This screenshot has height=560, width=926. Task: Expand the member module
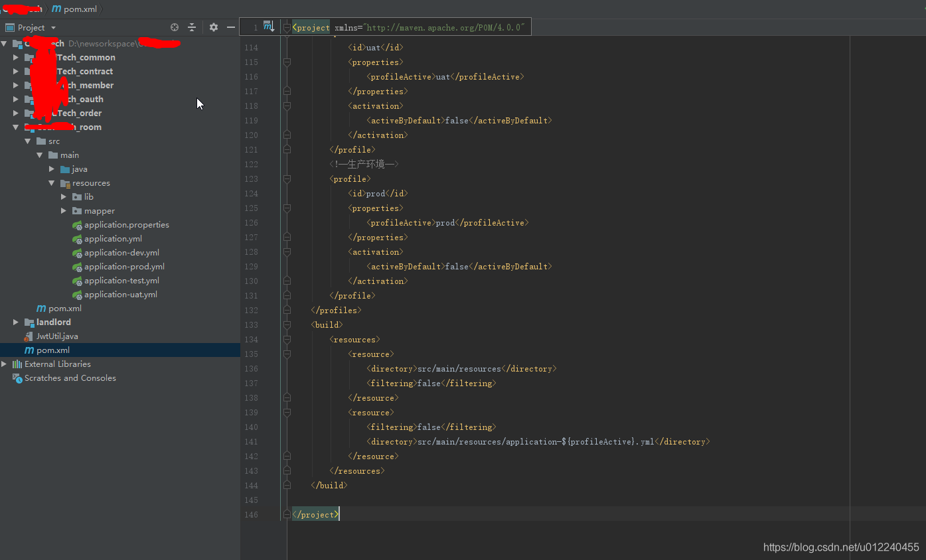click(x=16, y=85)
